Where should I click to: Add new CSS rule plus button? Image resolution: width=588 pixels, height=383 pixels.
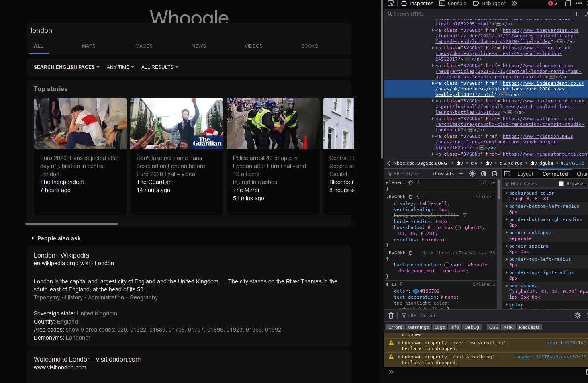461,174
